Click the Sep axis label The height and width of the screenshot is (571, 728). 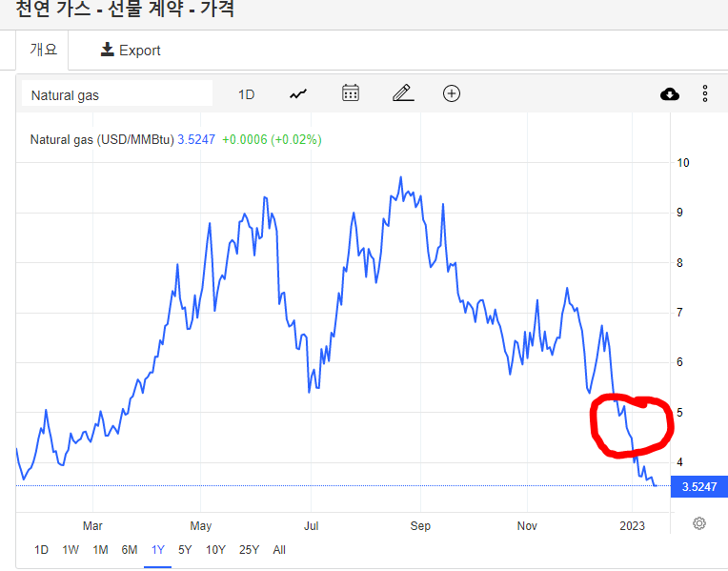point(420,526)
